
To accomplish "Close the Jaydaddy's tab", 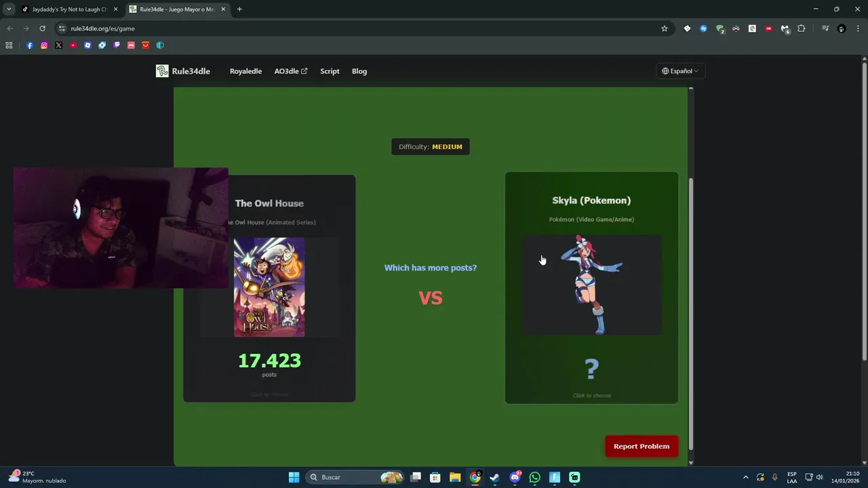I will 115,9.
